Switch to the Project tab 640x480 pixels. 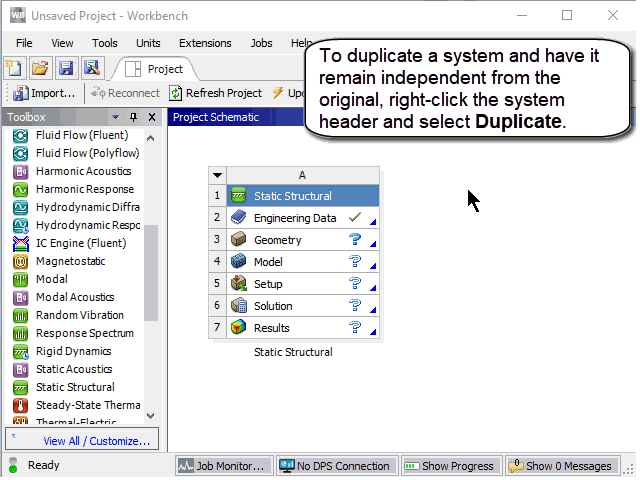(x=156, y=69)
